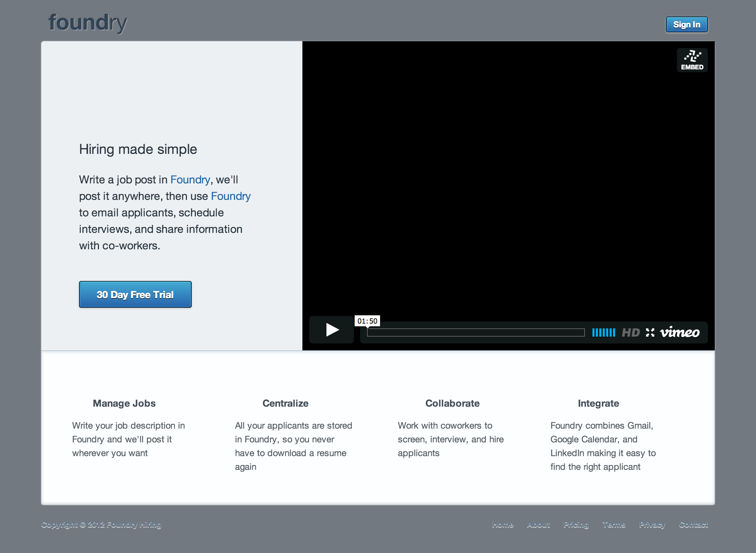Click the Hiring made simple headline
Viewport: 756px width, 553px height.
138,149
